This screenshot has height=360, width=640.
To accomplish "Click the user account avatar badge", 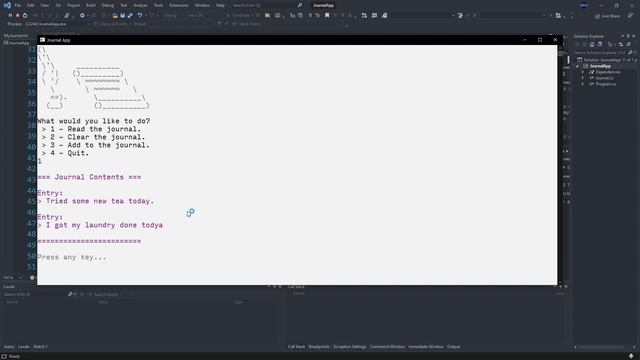I will tap(584, 5).
